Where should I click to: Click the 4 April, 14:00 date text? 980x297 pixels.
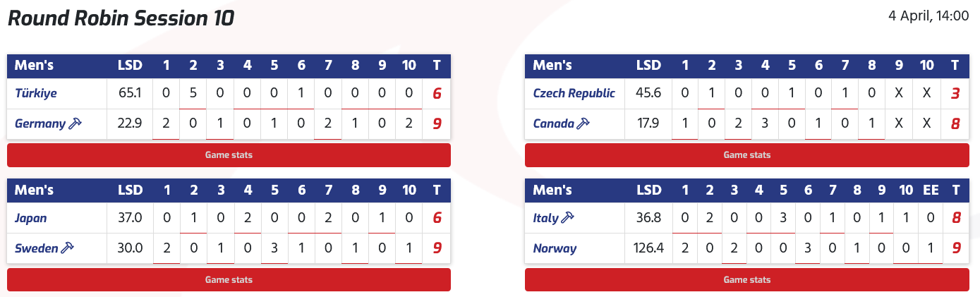(x=927, y=15)
